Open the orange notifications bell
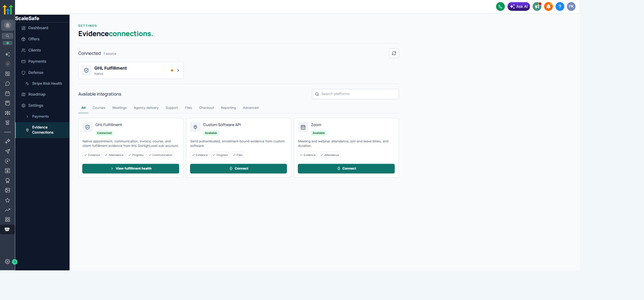644x300 pixels. 548,7
